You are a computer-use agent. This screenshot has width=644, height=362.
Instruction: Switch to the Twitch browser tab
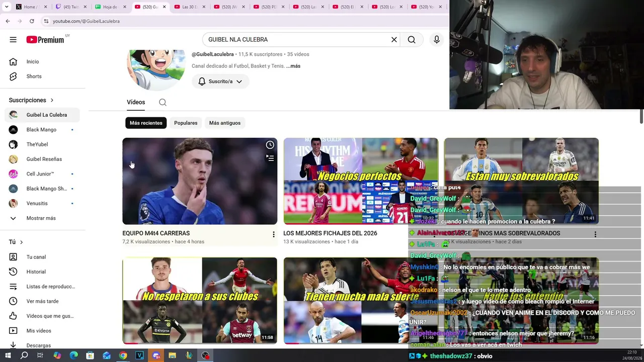(x=70, y=7)
